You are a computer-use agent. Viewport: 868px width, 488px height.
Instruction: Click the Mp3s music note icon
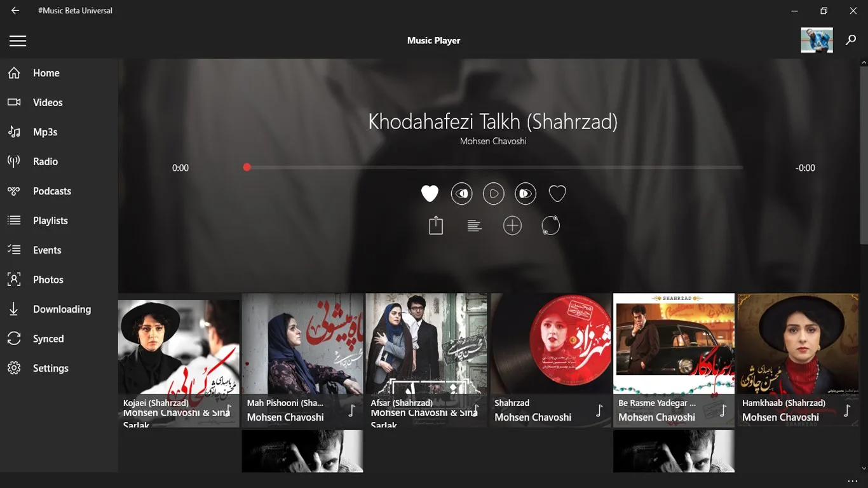(x=14, y=132)
